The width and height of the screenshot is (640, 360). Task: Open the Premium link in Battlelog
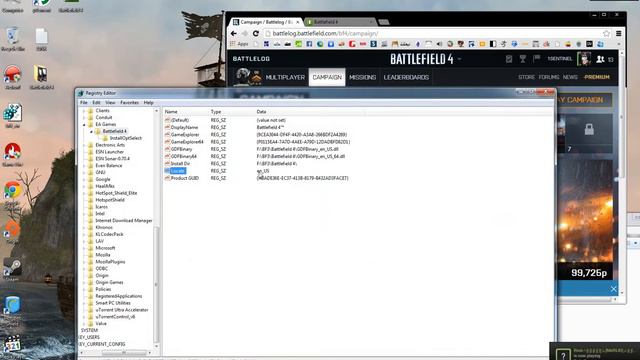point(596,77)
